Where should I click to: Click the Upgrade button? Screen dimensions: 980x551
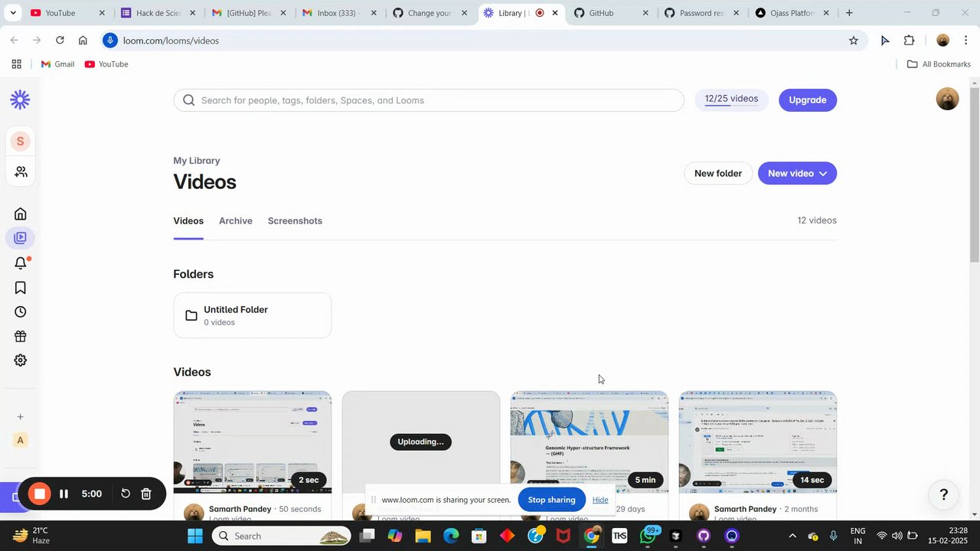[x=808, y=100]
